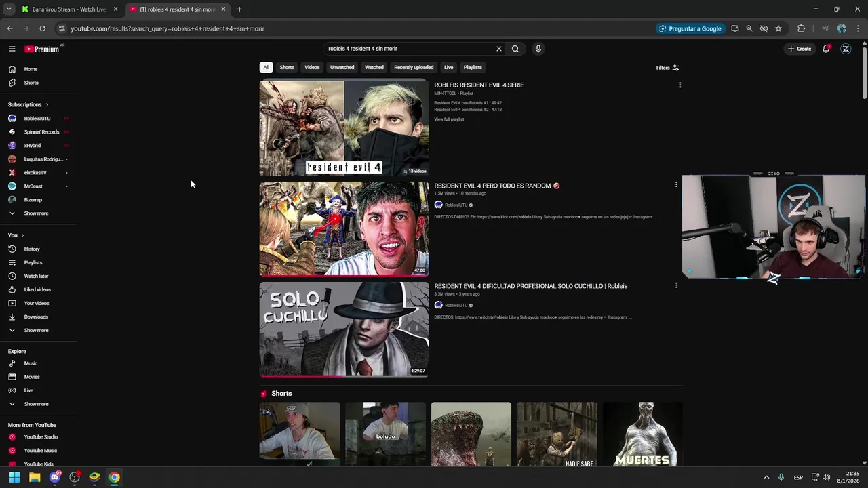
Task: Open options for ROBLEIS RESIDENT EVIL 4 SERIE
Action: tap(680, 85)
